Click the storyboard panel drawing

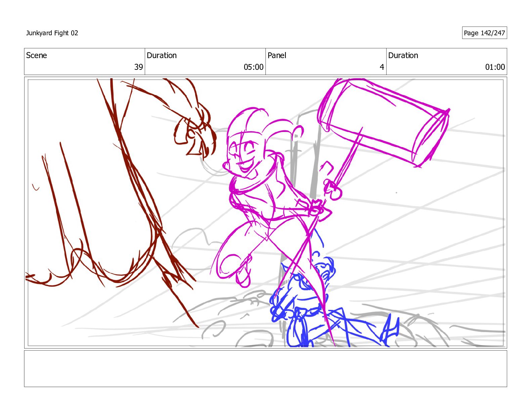[x=265, y=213]
